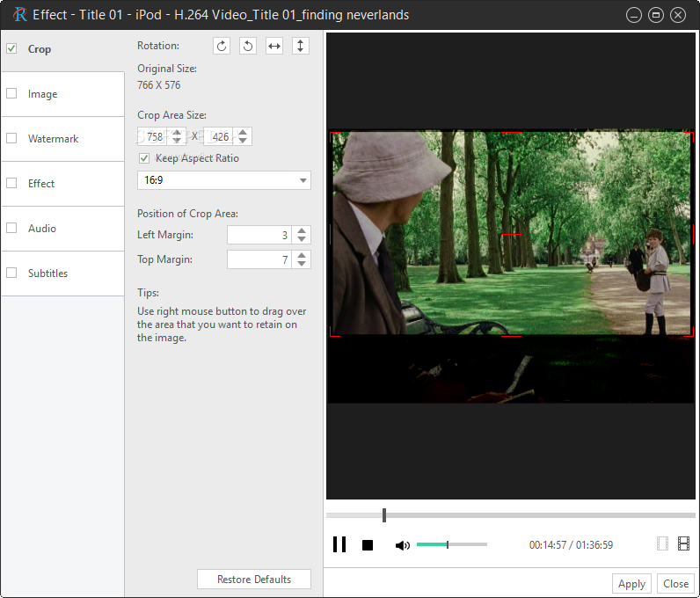Mute the speaker volume icon

coord(402,545)
